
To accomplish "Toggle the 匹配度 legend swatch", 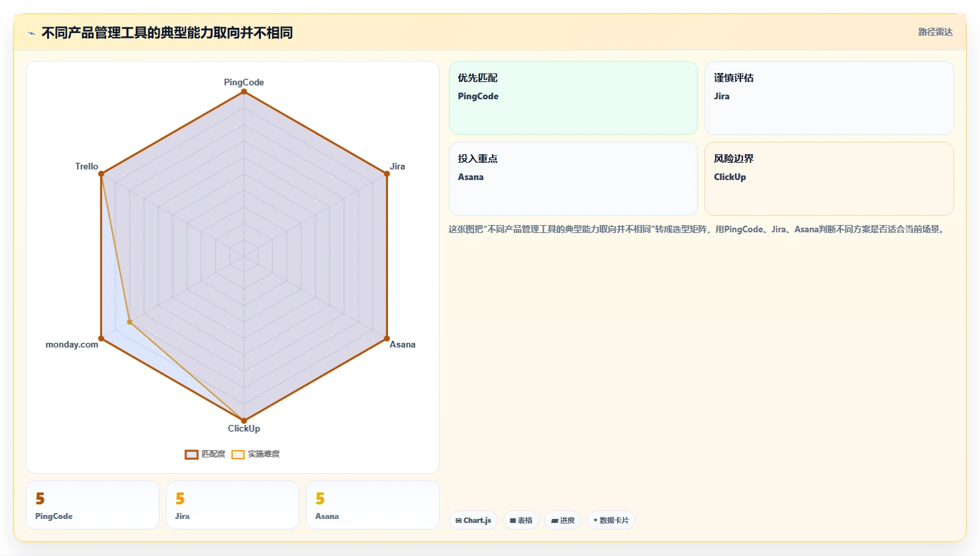I will [191, 454].
